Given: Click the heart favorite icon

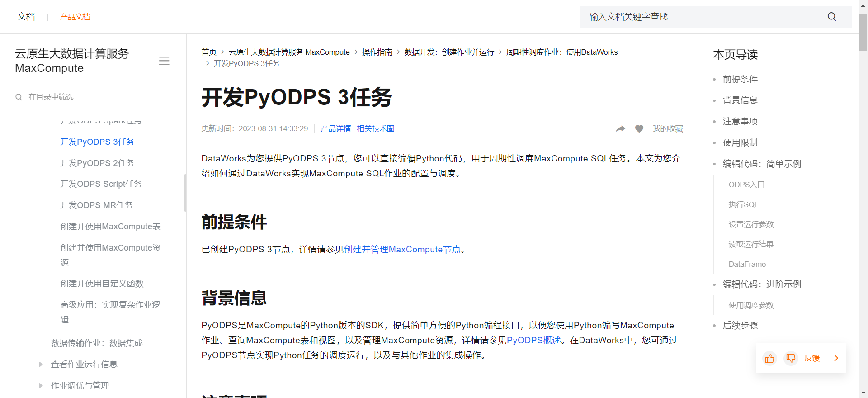Looking at the screenshot, I should click(639, 129).
